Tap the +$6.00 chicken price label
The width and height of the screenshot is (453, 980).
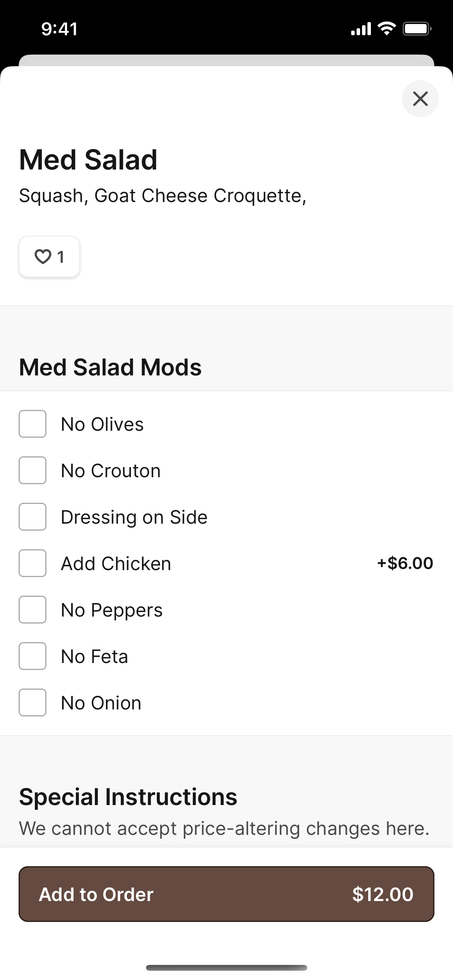(x=405, y=563)
